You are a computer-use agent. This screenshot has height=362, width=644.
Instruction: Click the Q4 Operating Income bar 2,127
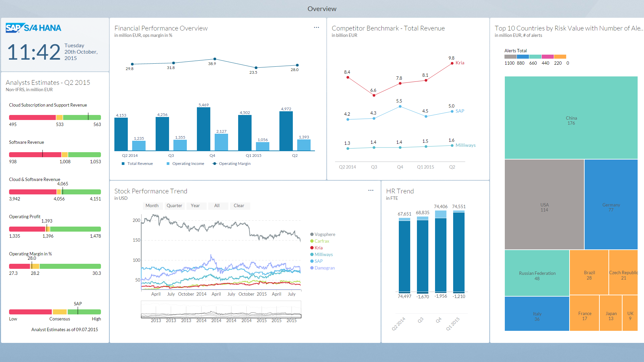pyautogui.click(x=221, y=142)
